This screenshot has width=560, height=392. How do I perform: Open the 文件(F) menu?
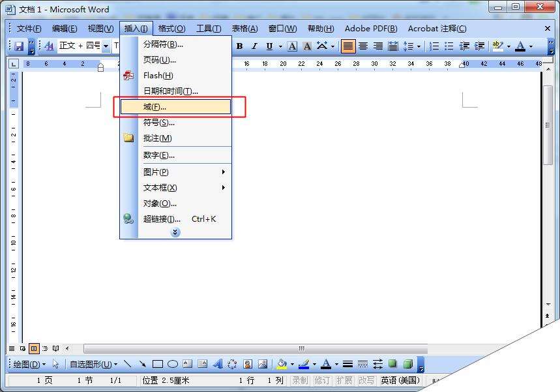pyautogui.click(x=29, y=29)
